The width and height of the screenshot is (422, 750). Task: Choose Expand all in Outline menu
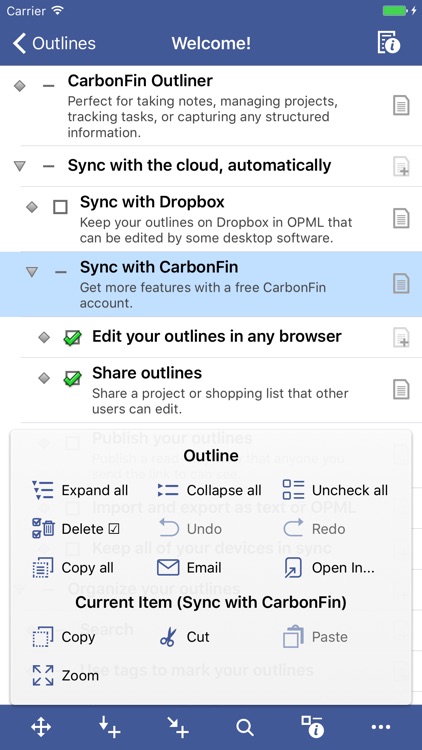point(80,490)
